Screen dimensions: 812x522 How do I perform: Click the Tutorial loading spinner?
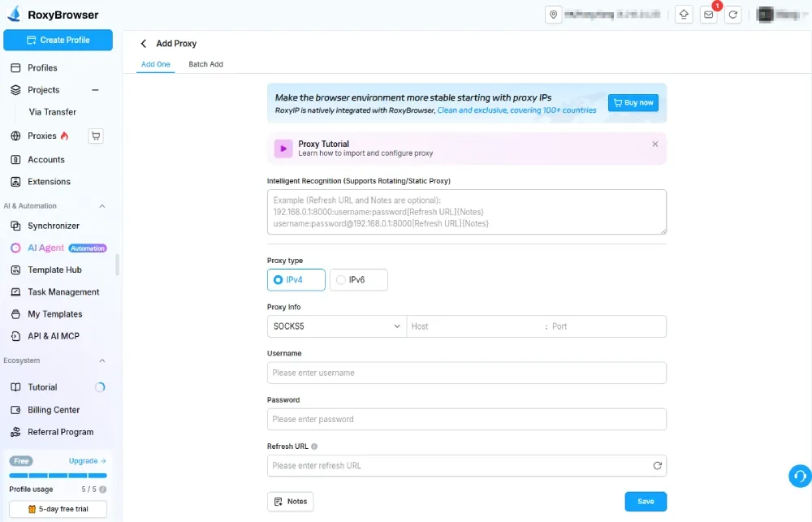coord(100,387)
